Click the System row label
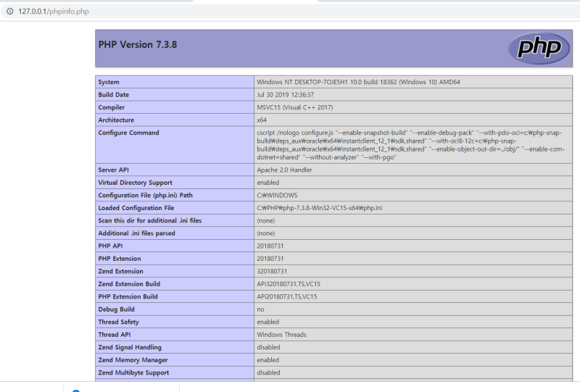This screenshot has height=392, width=580. 109,83
